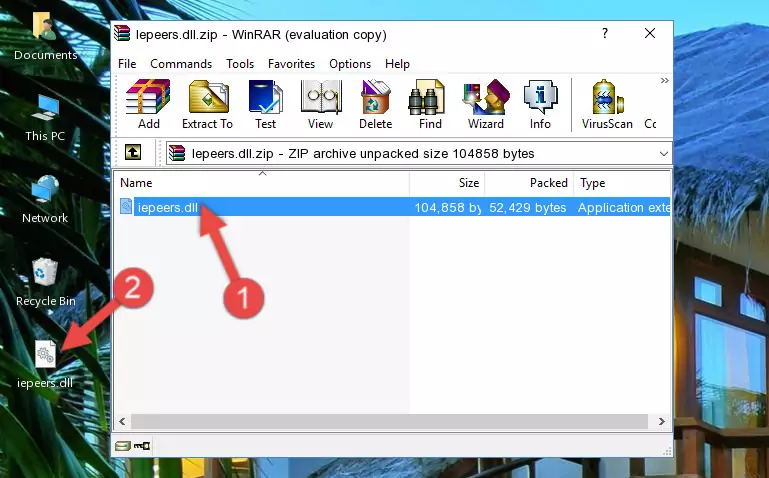This screenshot has width=769, height=478.
Task: Open the File menu
Action: [x=127, y=64]
